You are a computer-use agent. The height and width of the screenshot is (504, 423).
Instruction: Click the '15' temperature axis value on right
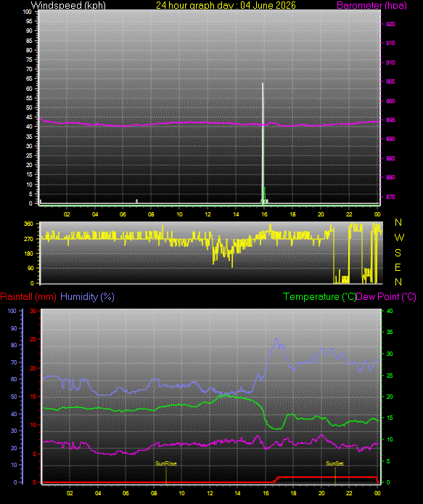tap(390, 418)
